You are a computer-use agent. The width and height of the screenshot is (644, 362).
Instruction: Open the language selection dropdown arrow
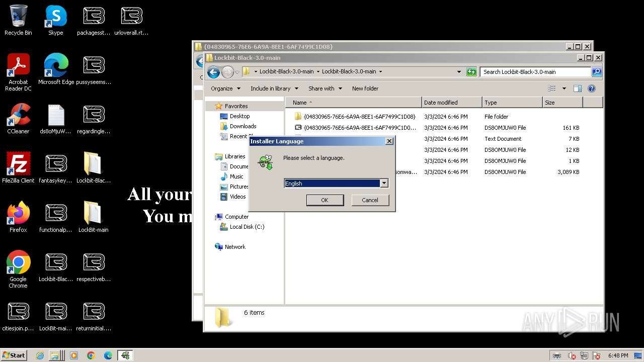click(x=384, y=184)
